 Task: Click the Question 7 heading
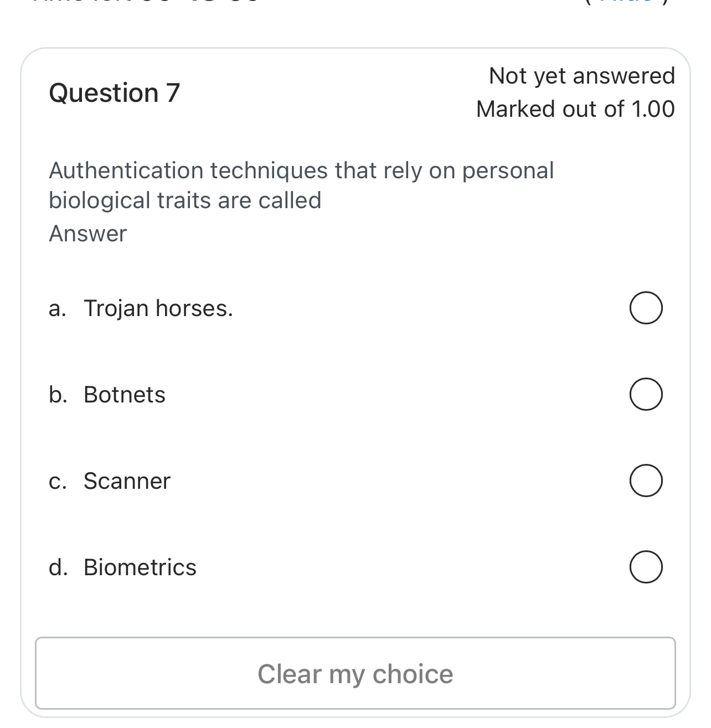coord(114,91)
